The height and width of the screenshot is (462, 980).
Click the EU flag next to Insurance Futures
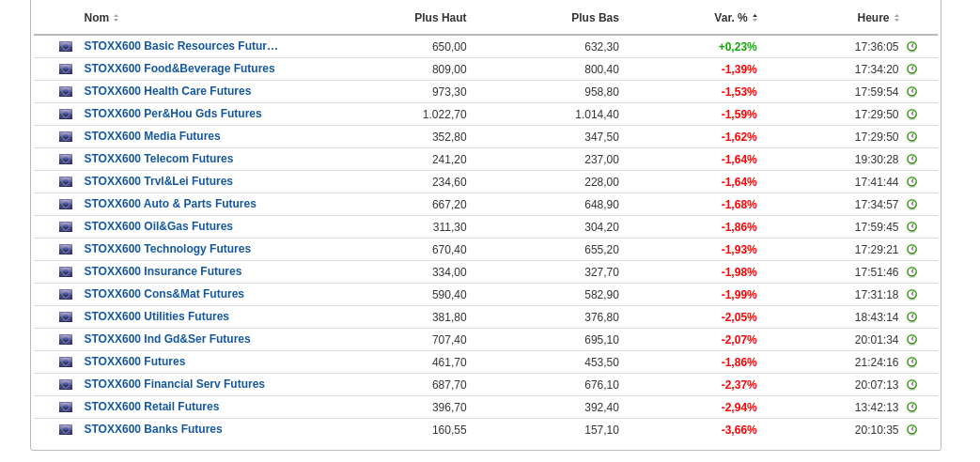[x=66, y=272]
